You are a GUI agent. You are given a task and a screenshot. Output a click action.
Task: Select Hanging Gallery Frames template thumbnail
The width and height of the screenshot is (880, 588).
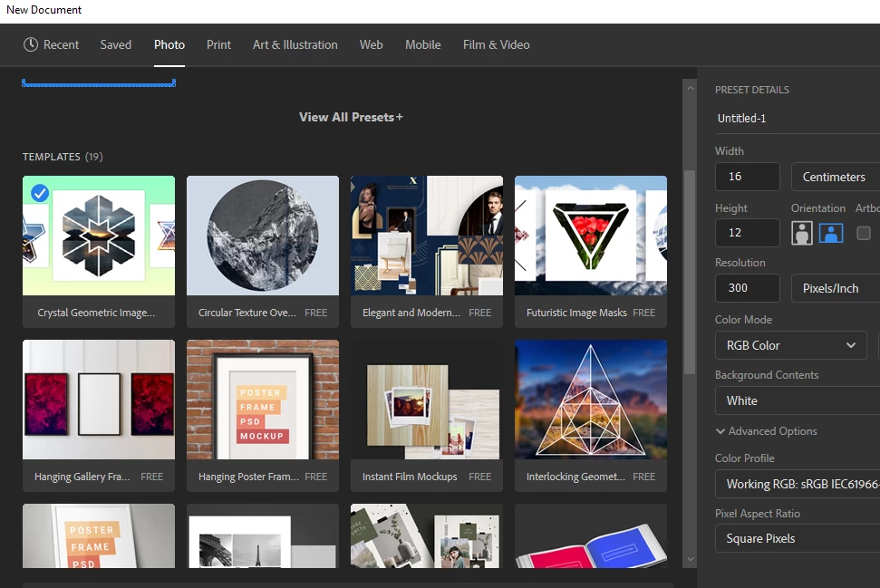point(99,400)
